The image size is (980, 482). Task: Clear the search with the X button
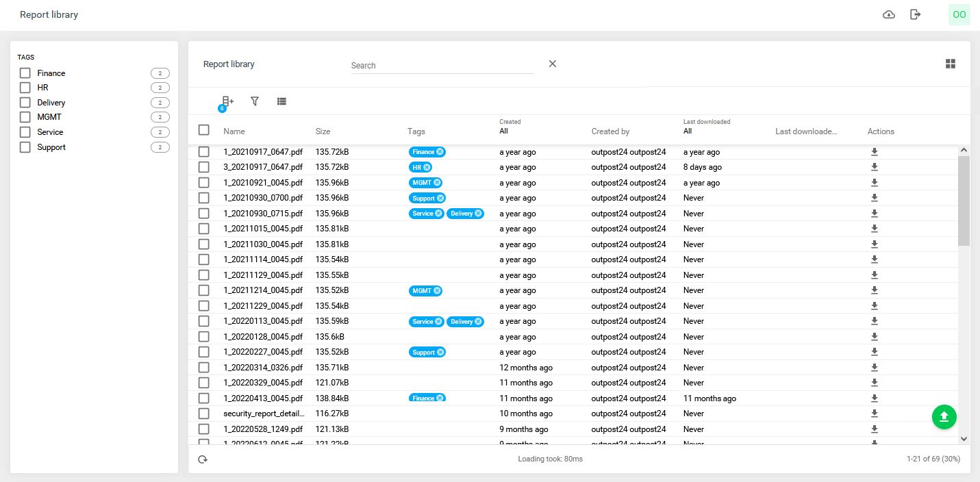tap(552, 63)
